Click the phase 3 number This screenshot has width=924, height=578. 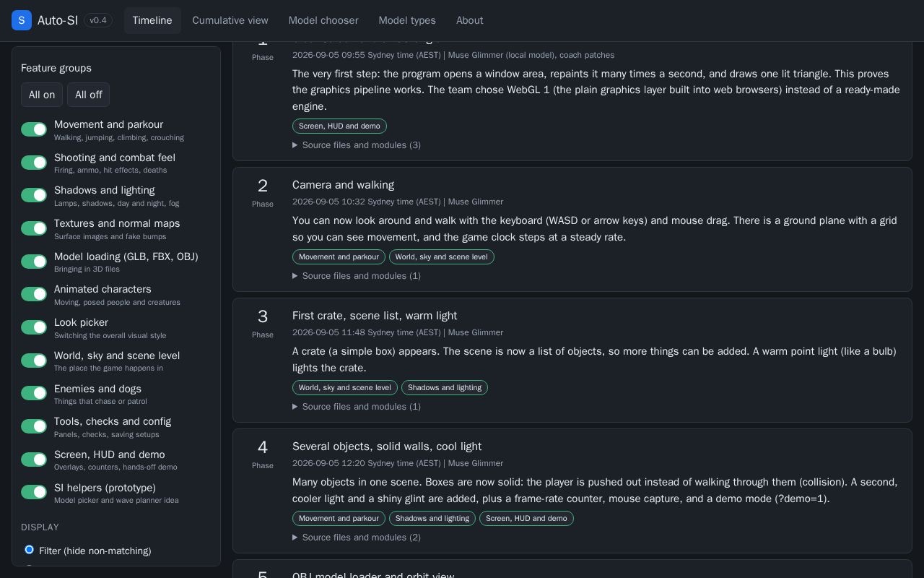[x=263, y=316]
